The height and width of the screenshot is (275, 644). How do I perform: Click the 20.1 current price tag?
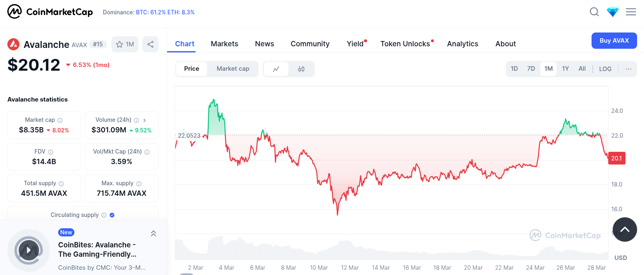coord(617,158)
